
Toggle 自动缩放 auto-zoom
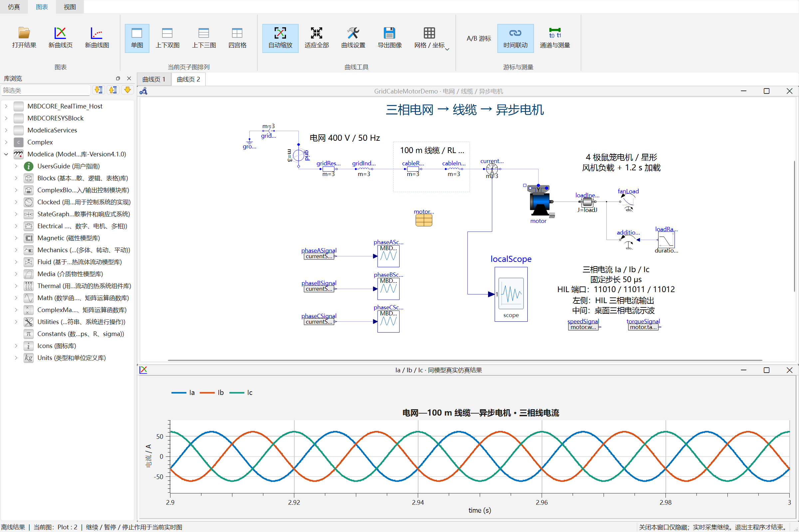(x=280, y=38)
